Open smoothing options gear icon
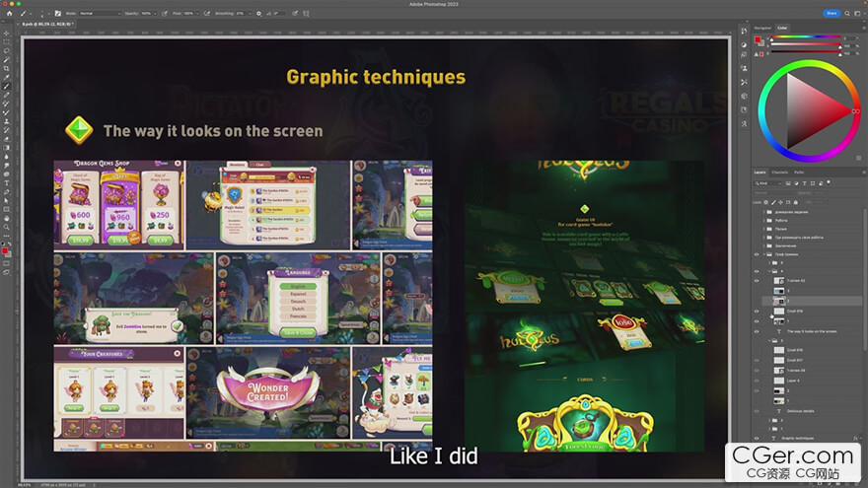 [258, 13]
